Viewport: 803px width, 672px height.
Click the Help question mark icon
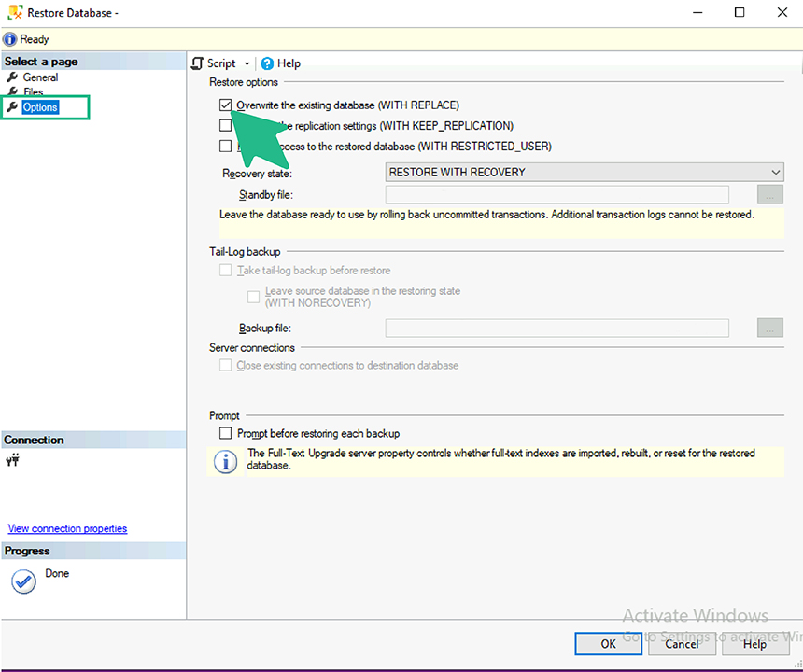tap(267, 63)
